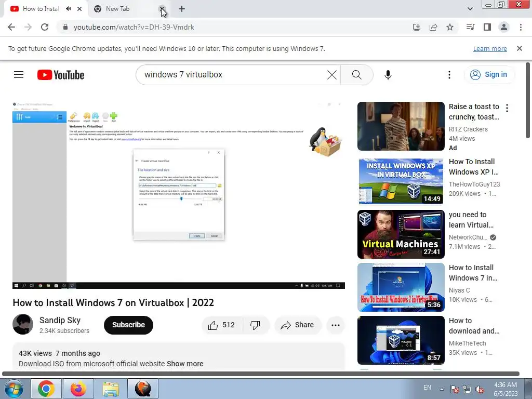
Task: Run the search with the magnifier button
Action: (356, 75)
